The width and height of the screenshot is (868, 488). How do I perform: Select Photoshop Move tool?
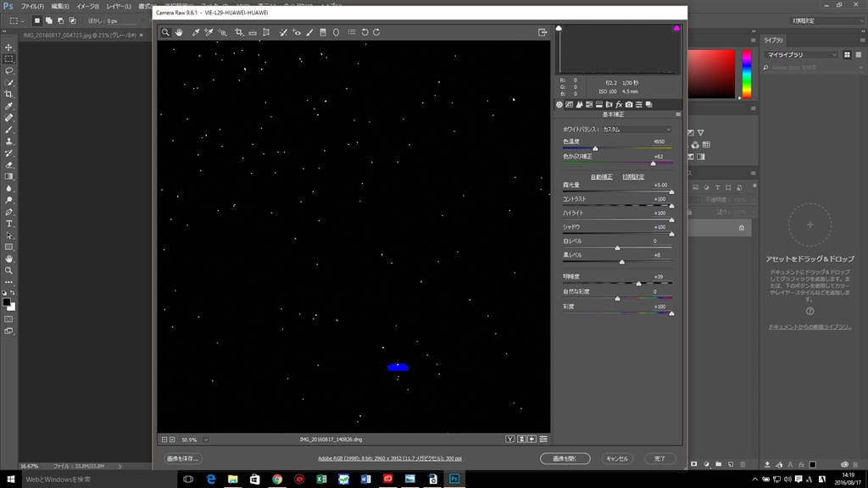pyautogui.click(x=8, y=47)
